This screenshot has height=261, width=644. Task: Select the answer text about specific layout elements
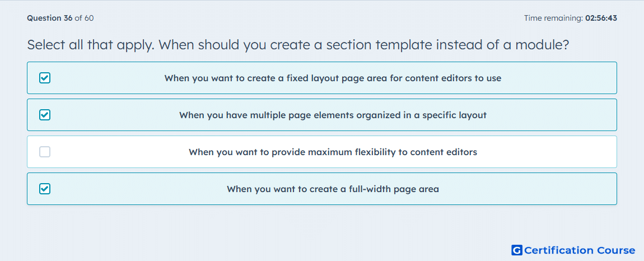333,115
